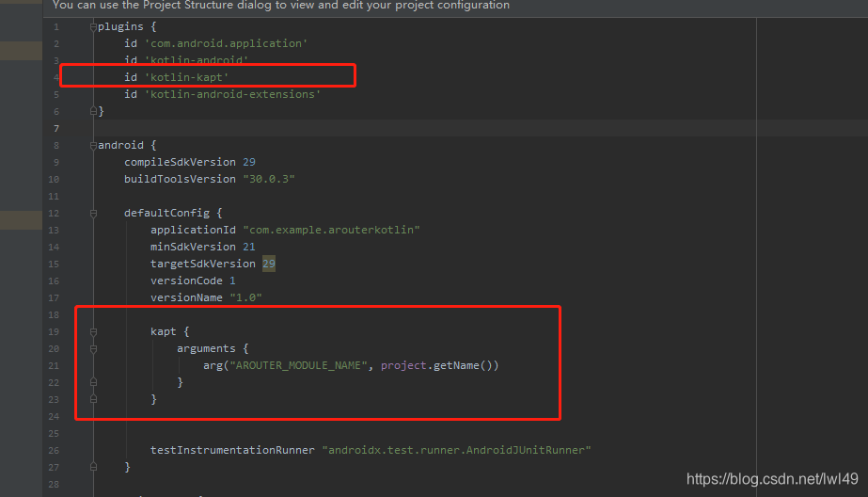Click testInstrumentationRunner keyword
868x497 pixels.
[232, 451]
